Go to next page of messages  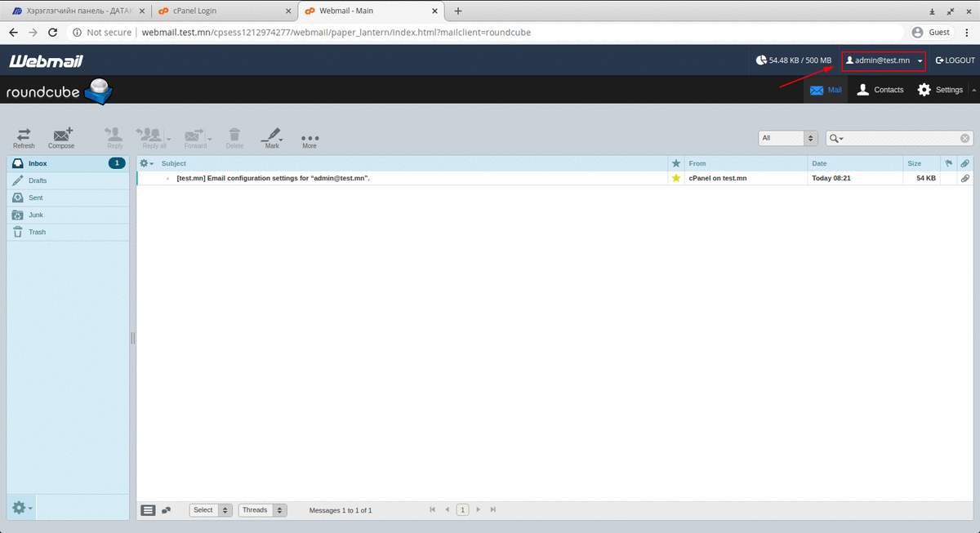(x=478, y=510)
